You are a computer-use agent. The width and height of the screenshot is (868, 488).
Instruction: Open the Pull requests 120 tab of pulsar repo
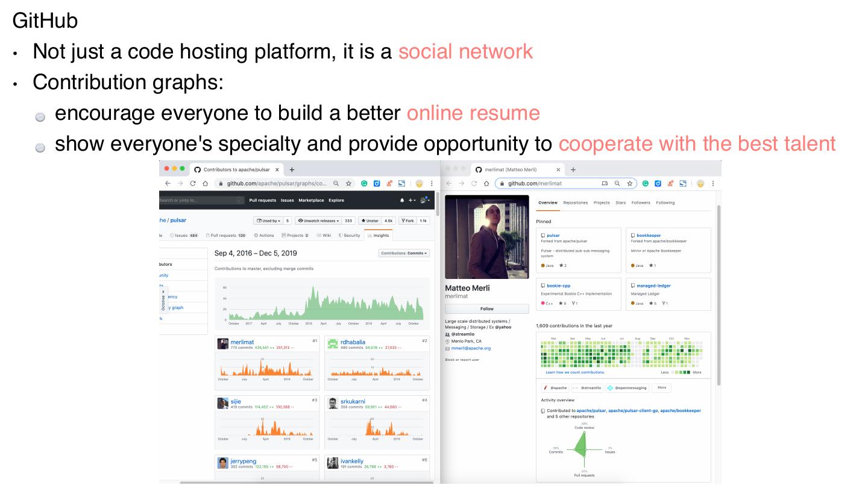tap(226, 236)
